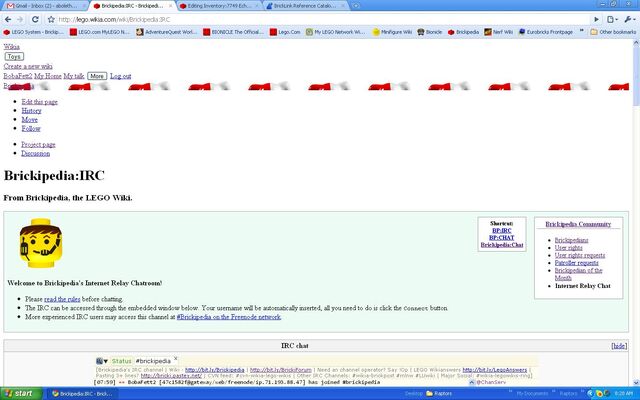This screenshot has width=640, height=400.
Task: Click the Brickipedia:Chat shortcut link
Action: [502, 245]
